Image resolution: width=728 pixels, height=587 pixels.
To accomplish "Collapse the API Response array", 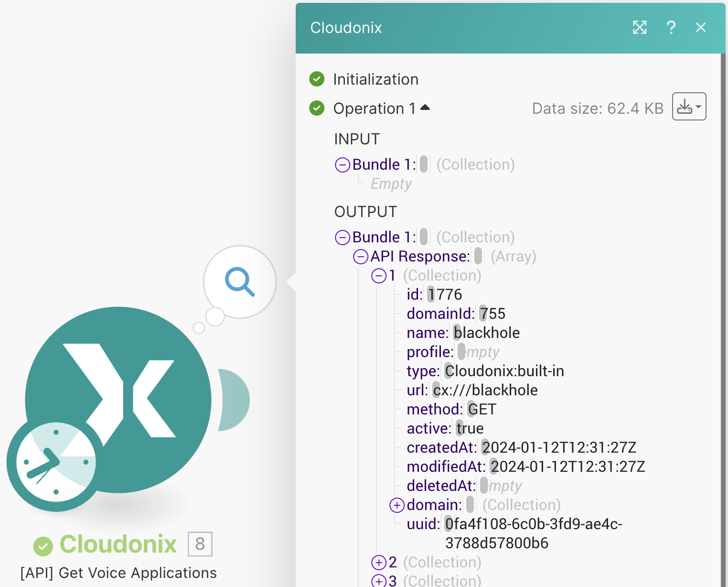I will (x=361, y=257).
